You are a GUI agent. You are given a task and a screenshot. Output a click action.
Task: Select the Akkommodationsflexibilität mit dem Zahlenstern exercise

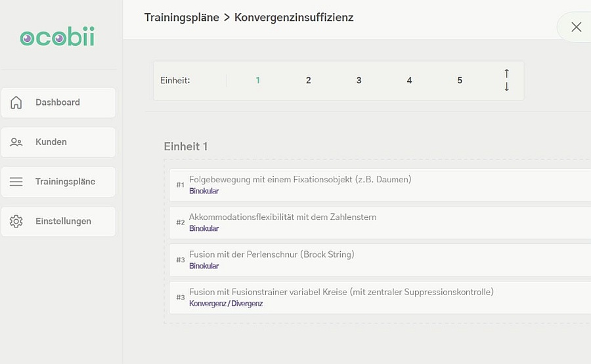(283, 217)
